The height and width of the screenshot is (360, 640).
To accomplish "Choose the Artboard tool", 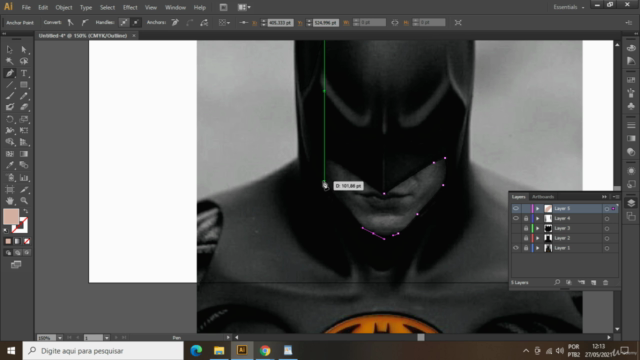I will tap(9, 189).
